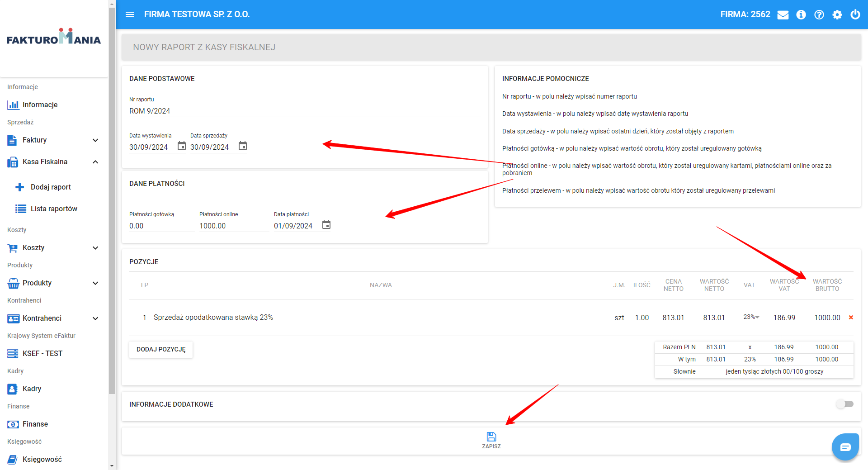Click the J.M. value szt
The height and width of the screenshot is (470, 868).
pyautogui.click(x=619, y=318)
